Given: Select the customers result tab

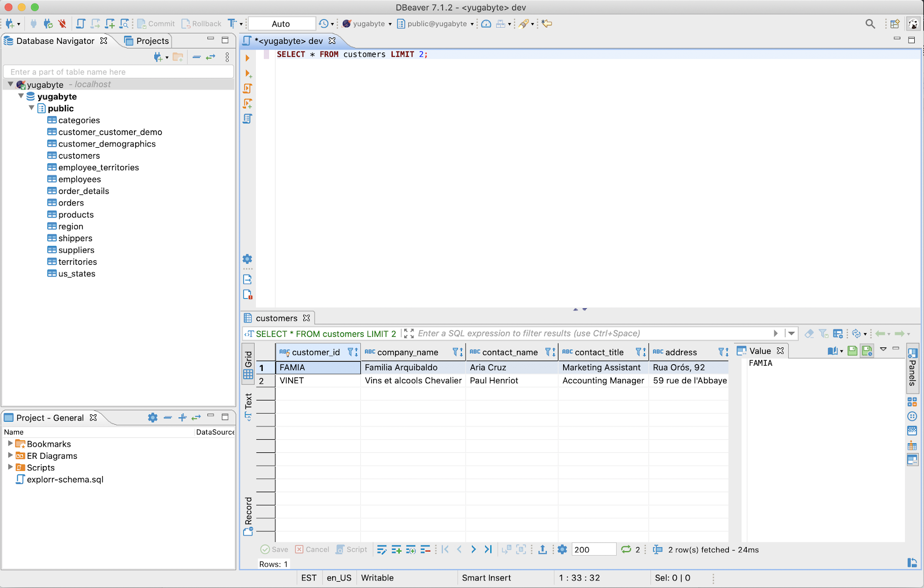Looking at the screenshot, I should click(276, 318).
